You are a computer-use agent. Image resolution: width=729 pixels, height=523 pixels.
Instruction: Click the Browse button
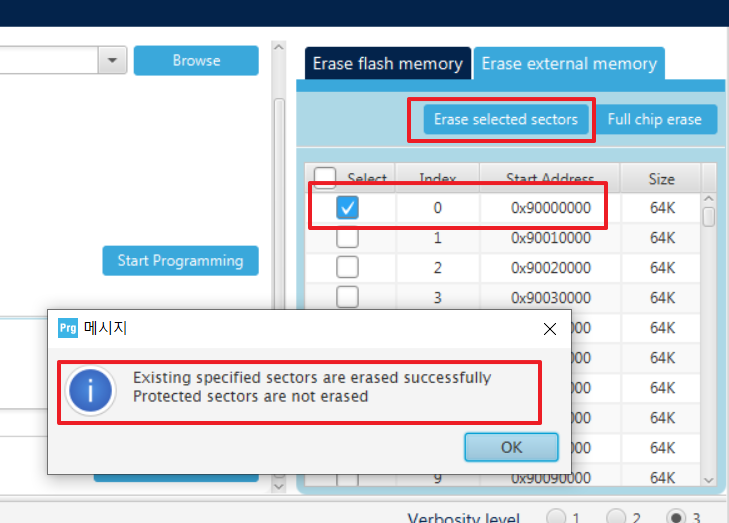[196, 60]
